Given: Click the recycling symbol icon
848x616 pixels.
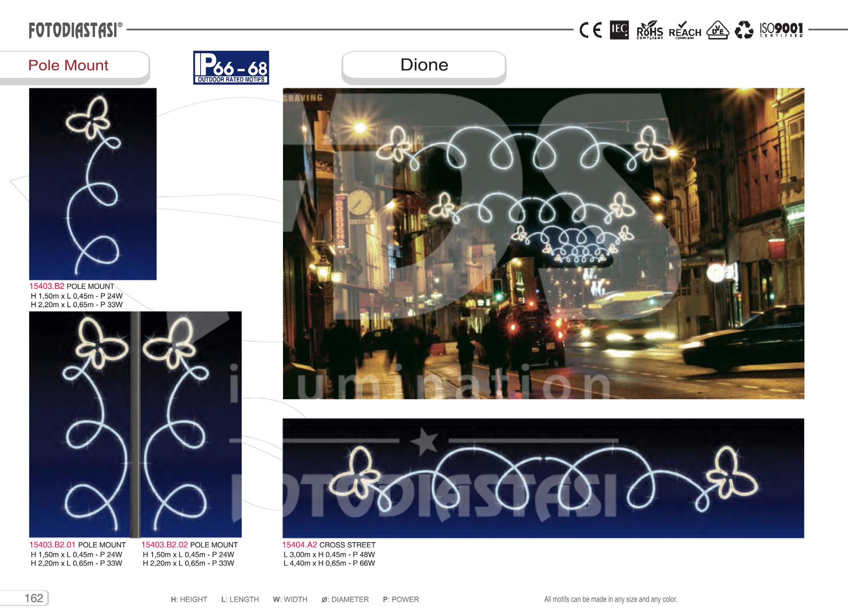Looking at the screenshot, I should coord(744,30).
